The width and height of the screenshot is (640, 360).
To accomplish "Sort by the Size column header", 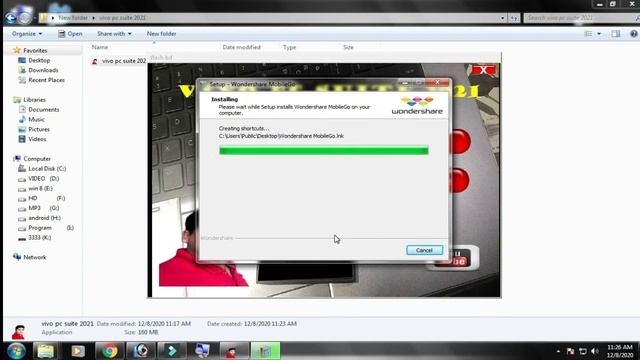I will coord(348,47).
